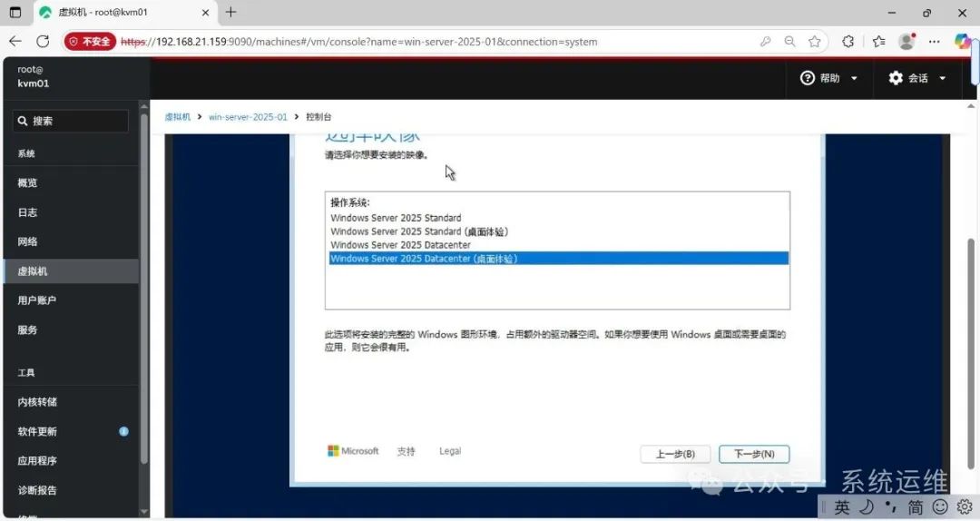The height and width of the screenshot is (521, 980).
Task: Click the page vertical scrollbar thumb
Action: [x=971, y=353]
